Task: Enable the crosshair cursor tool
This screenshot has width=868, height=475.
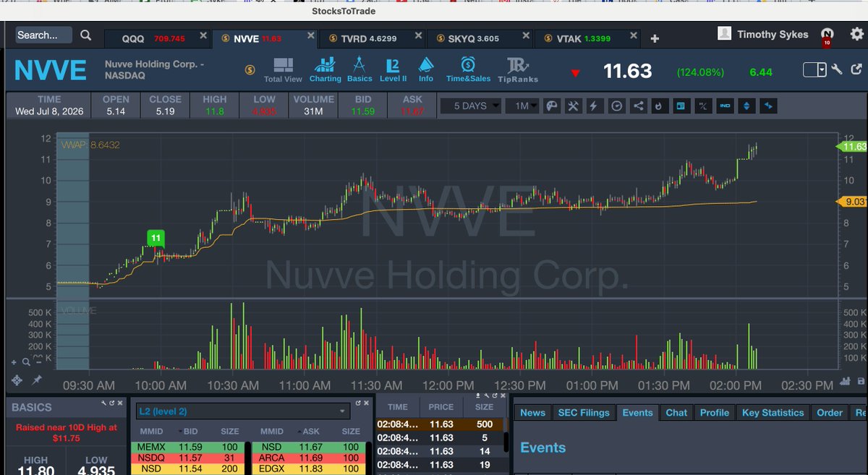Action: coord(17,380)
